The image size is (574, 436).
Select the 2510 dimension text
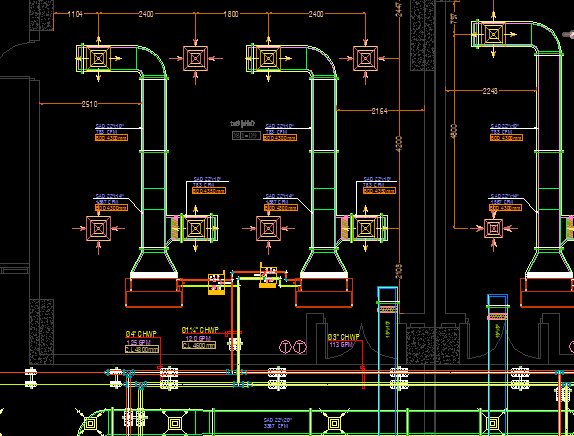[90, 104]
